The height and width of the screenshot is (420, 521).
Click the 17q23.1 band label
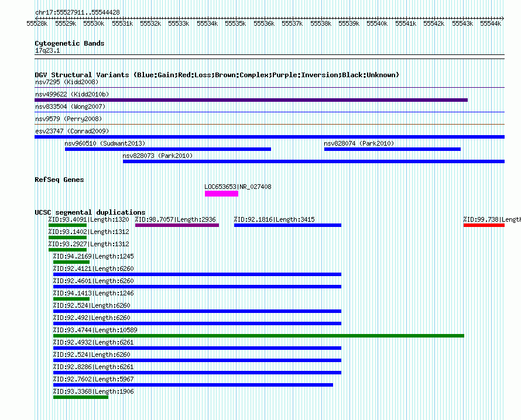point(47,50)
